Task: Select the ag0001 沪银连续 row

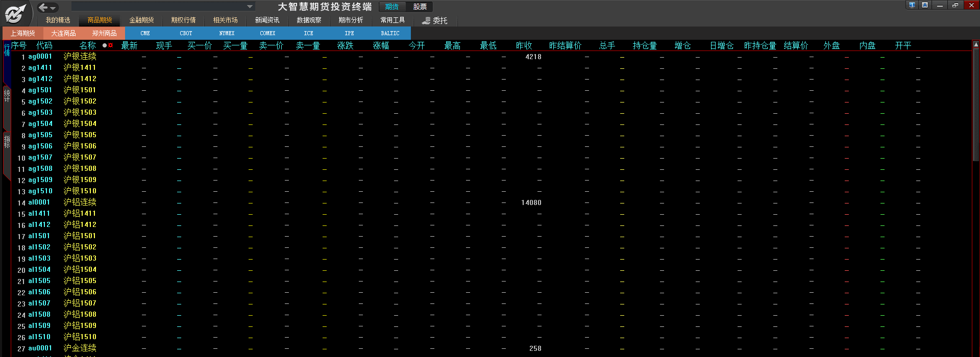Action: (x=491, y=57)
